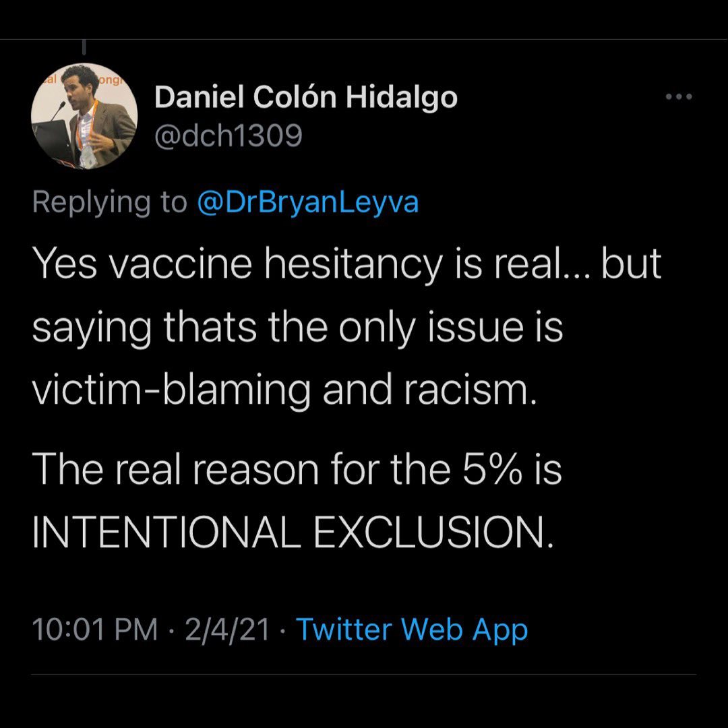Click the @dch1309 handle

229,137
